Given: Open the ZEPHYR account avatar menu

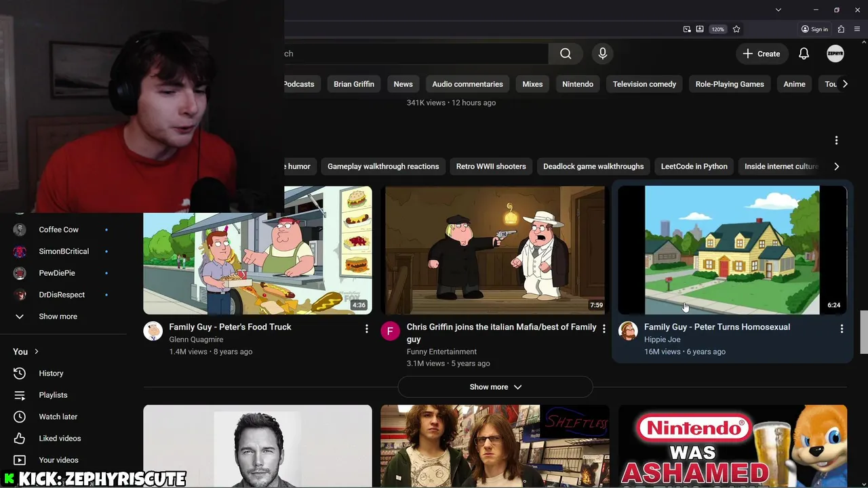Looking at the screenshot, I should point(835,54).
